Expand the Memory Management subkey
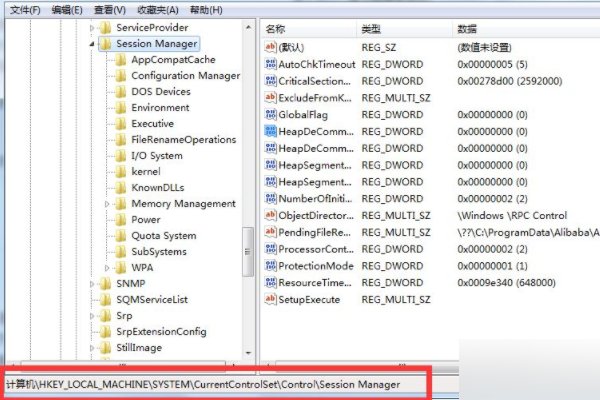The image size is (600, 400). [107, 204]
